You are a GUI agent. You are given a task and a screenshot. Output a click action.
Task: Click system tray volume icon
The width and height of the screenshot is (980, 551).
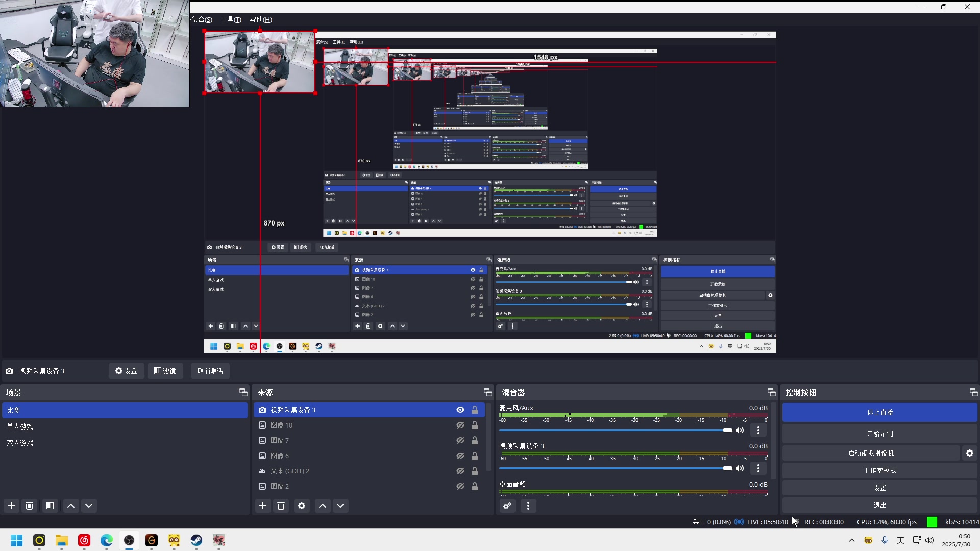(x=929, y=540)
